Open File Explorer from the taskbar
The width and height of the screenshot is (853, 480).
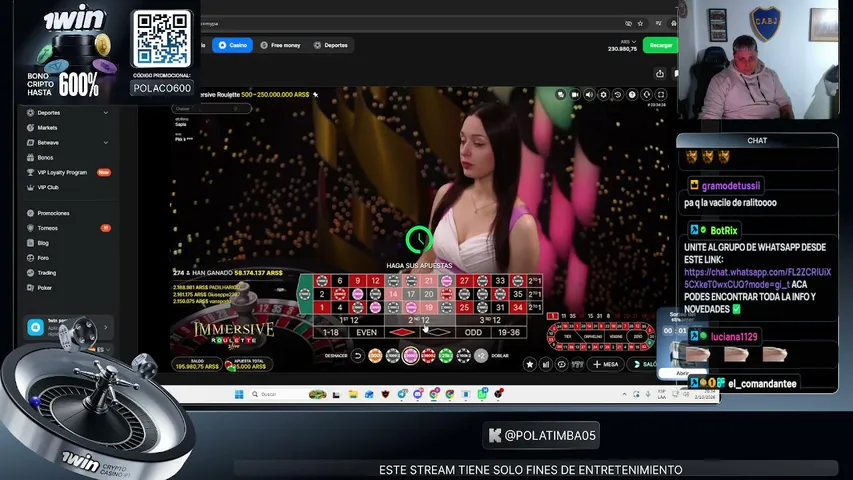[x=353, y=394]
